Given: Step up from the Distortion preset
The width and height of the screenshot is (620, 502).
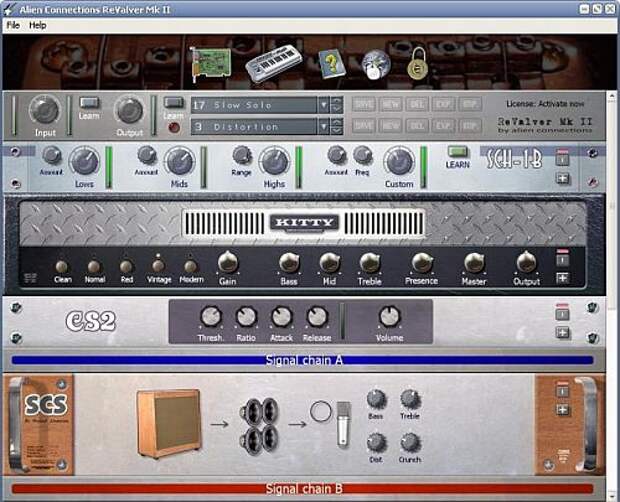Looking at the screenshot, I should point(336,123).
